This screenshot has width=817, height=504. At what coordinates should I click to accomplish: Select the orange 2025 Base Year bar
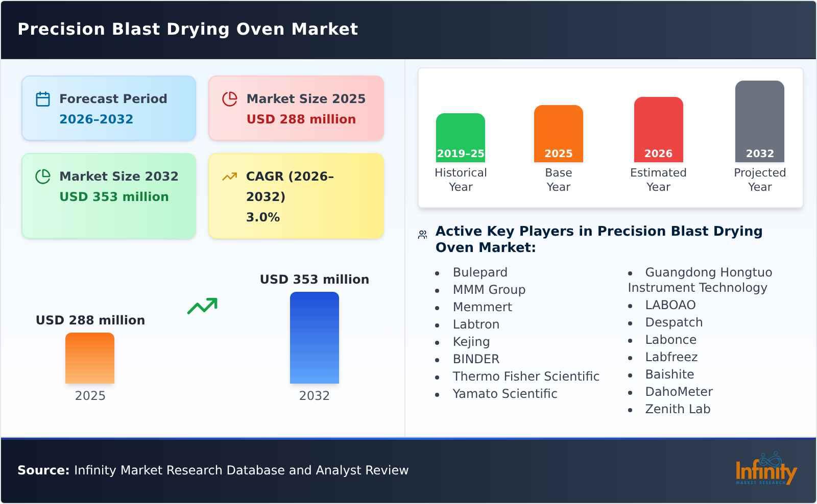[x=558, y=133]
